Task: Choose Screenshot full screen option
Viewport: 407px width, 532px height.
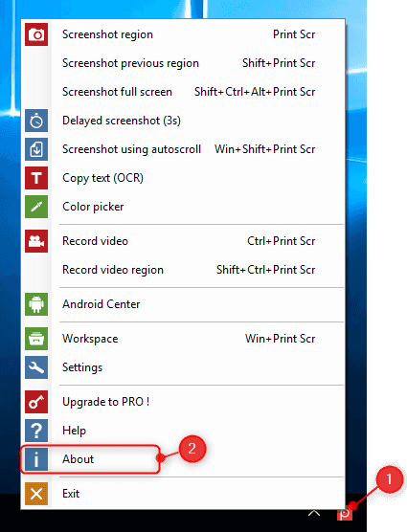Action: click(183, 92)
